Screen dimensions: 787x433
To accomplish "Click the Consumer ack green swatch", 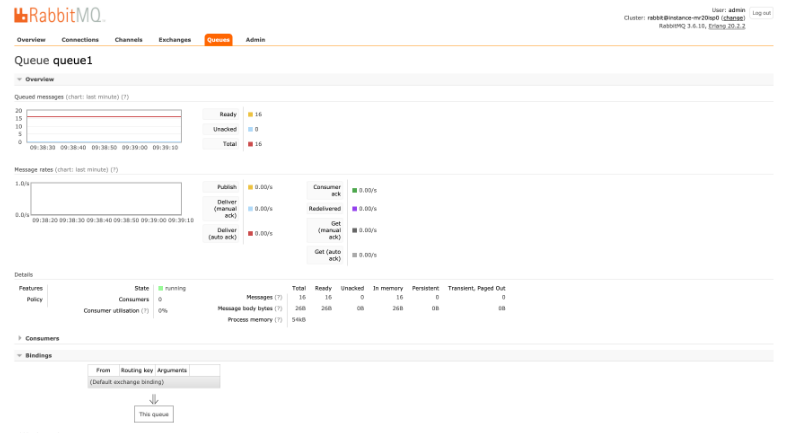I will (354, 190).
